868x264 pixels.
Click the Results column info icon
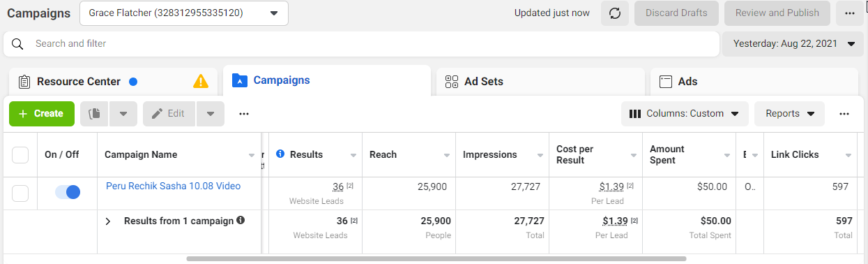click(x=280, y=154)
